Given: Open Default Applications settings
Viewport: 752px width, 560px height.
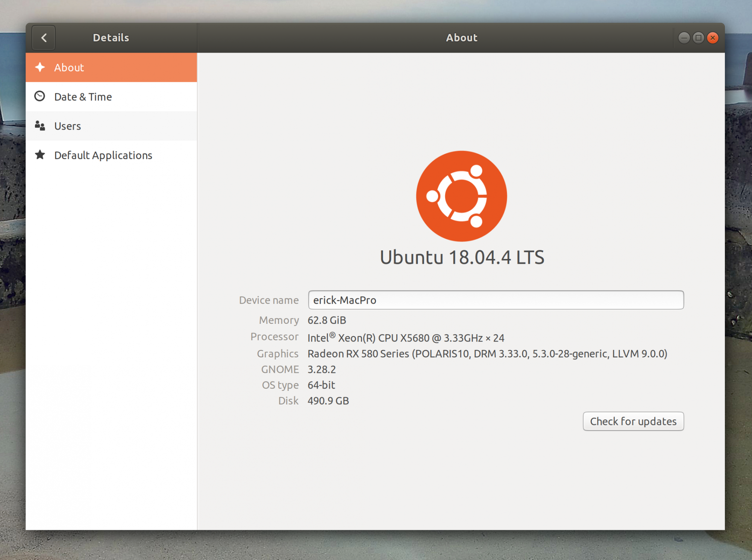Looking at the screenshot, I should click(103, 156).
